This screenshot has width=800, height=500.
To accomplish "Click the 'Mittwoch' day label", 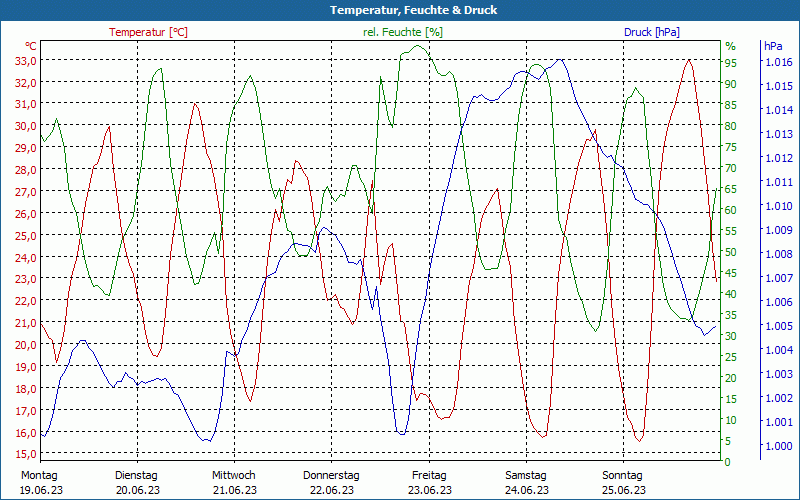I will pyautogui.click(x=233, y=475).
